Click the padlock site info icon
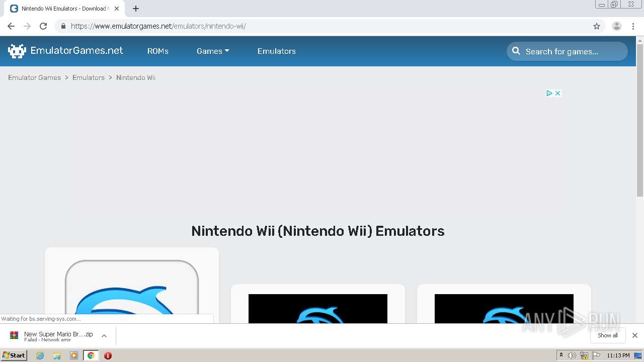This screenshot has width=644, height=362. (63, 26)
